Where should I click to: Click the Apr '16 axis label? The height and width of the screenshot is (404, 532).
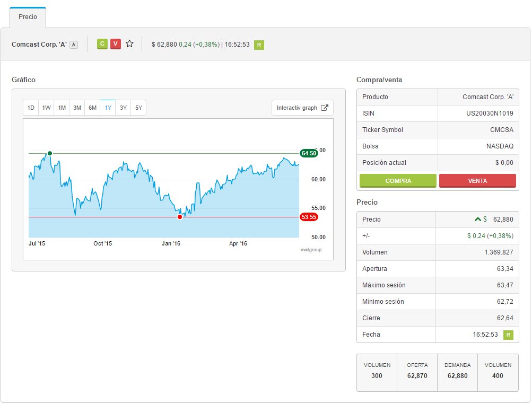pyautogui.click(x=238, y=243)
